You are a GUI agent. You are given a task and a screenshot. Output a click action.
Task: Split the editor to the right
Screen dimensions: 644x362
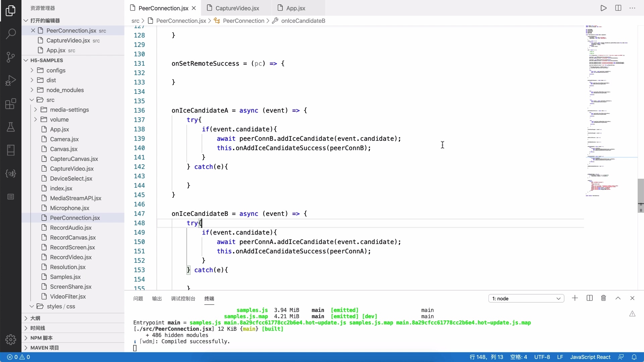click(x=618, y=8)
